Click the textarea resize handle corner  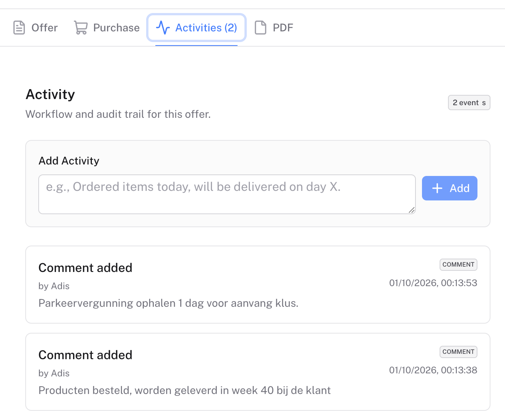[x=412, y=210]
